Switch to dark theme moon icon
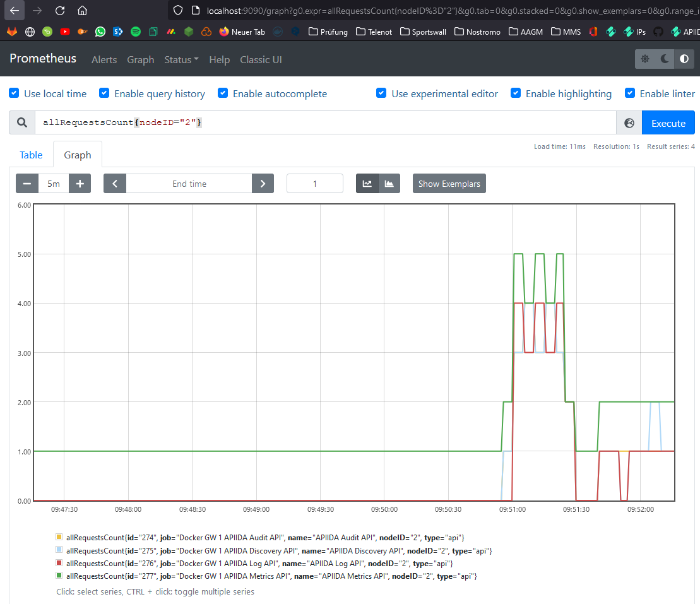The width and height of the screenshot is (700, 604). [x=665, y=59]
